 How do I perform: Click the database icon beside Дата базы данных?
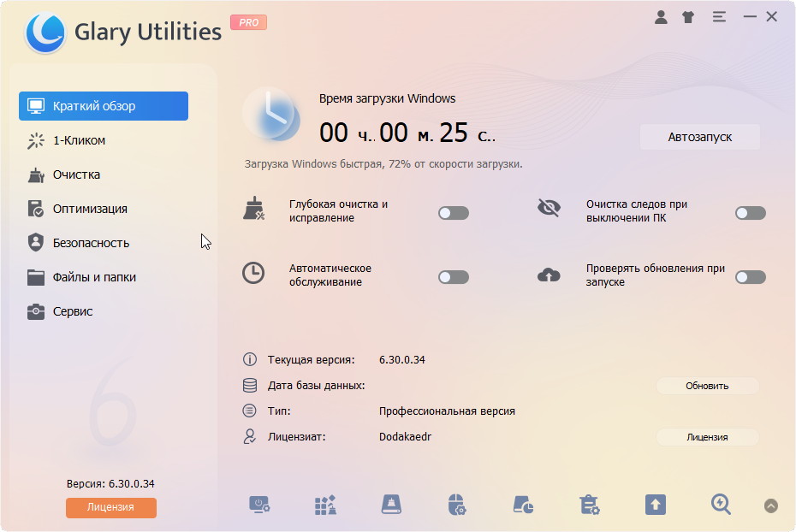tap(250, 386)
